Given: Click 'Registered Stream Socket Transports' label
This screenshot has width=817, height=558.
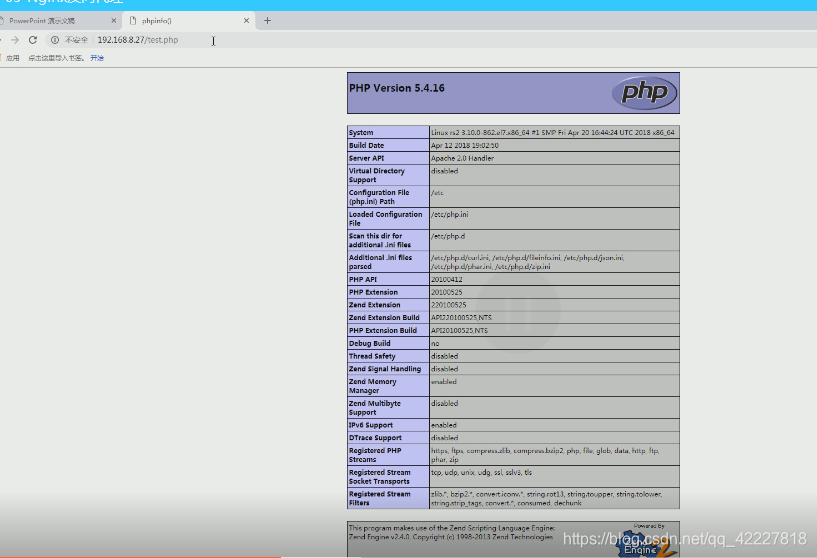Looking at the screenshot, I should coord(380,477).
